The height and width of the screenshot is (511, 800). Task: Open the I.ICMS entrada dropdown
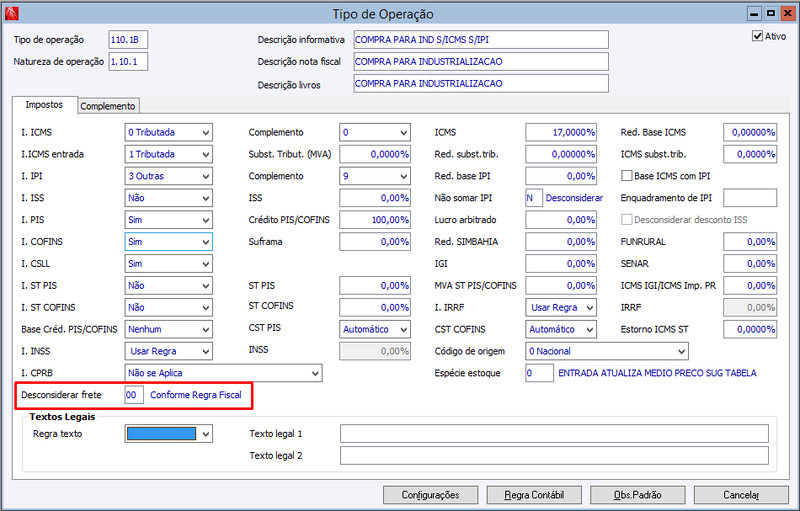point(168,154)
